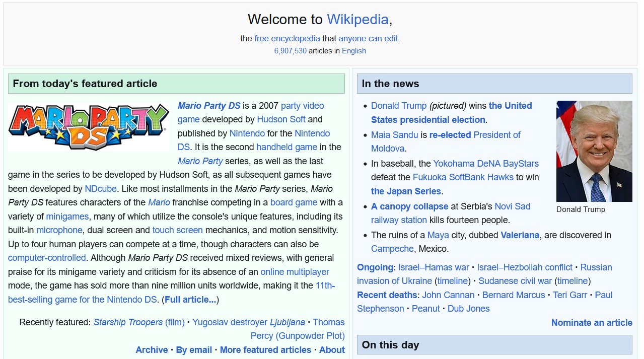Image resolution: width=644 pixels, height=359 pixels.
Task: Open 'Starship Troopers (film)' recently featured link
Action: (x=139, y=322)
